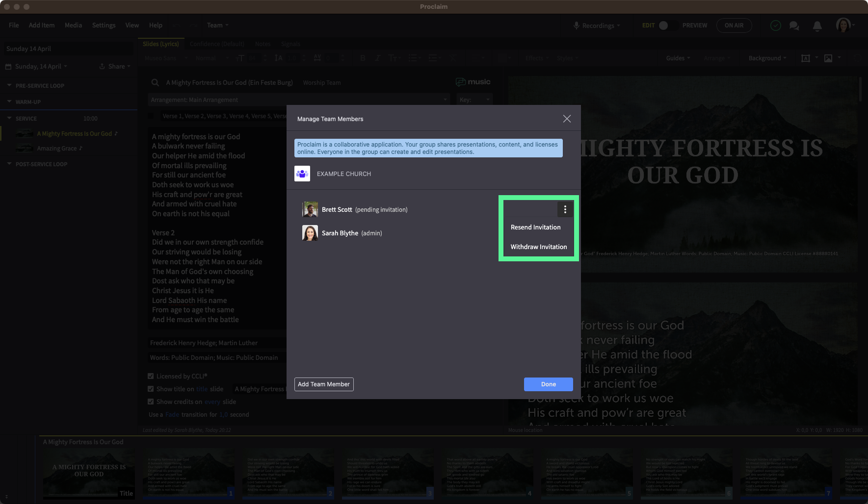Open the Settings menu
The image size is (868, 504).
click(x=104, y=25)
